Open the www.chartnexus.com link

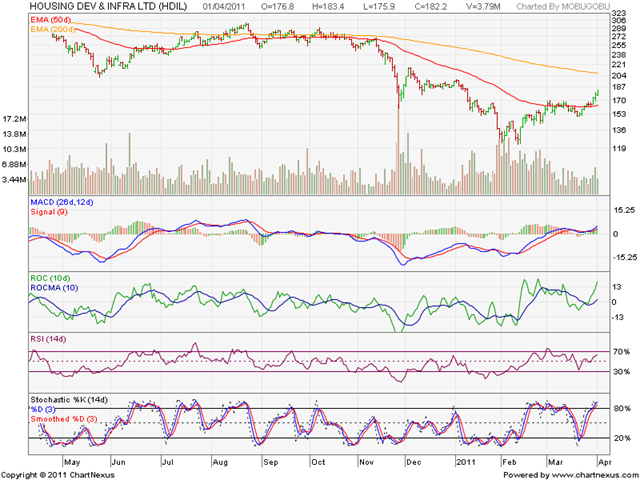(x=593, y=475)
